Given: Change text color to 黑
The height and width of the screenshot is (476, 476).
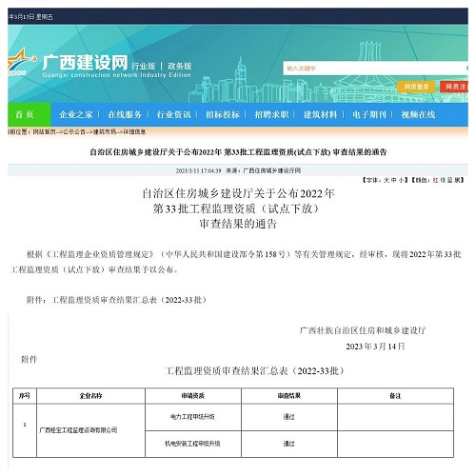Looking at the screenshot, I should tap(457, 180).
